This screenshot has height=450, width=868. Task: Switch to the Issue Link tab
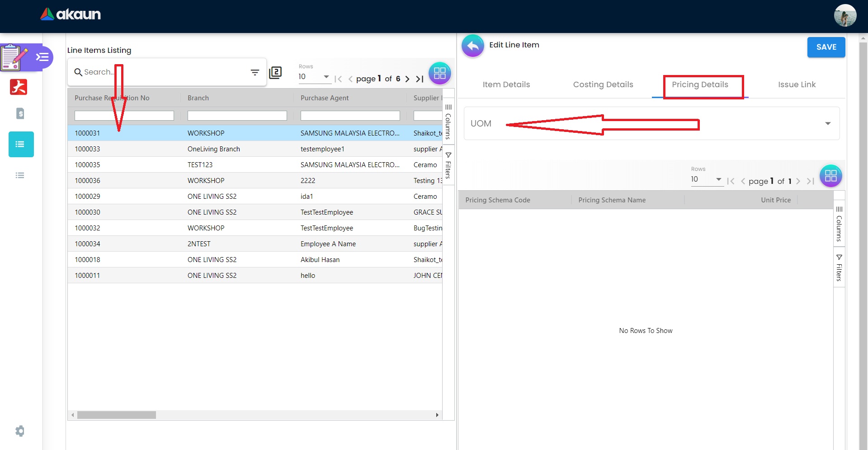pyautogui.click(x=797, y=84)
